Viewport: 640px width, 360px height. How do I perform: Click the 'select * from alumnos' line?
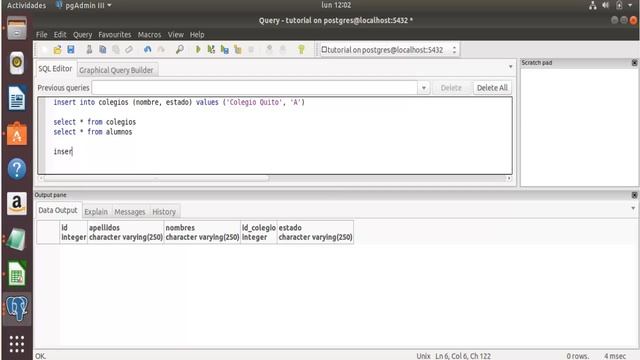[x=93, y=132]
